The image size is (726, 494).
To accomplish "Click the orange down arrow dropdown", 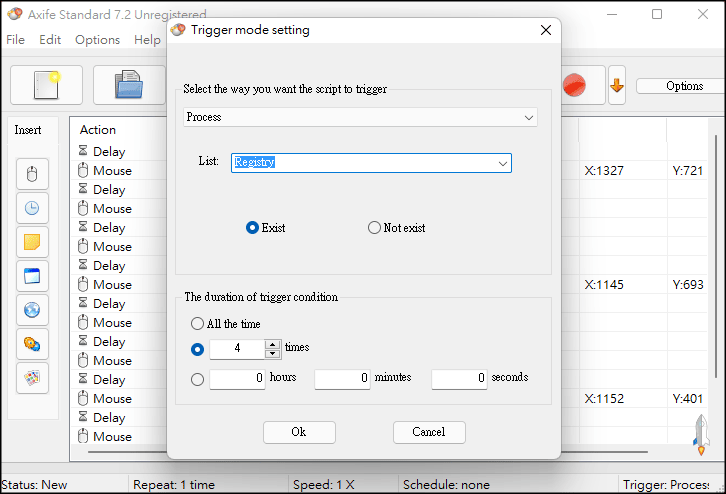I will pos(617,85).
